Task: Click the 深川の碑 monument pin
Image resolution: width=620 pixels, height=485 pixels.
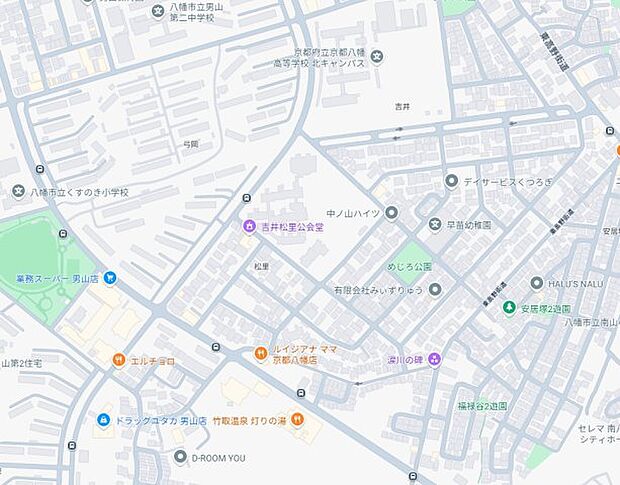Action: [435, 359]
